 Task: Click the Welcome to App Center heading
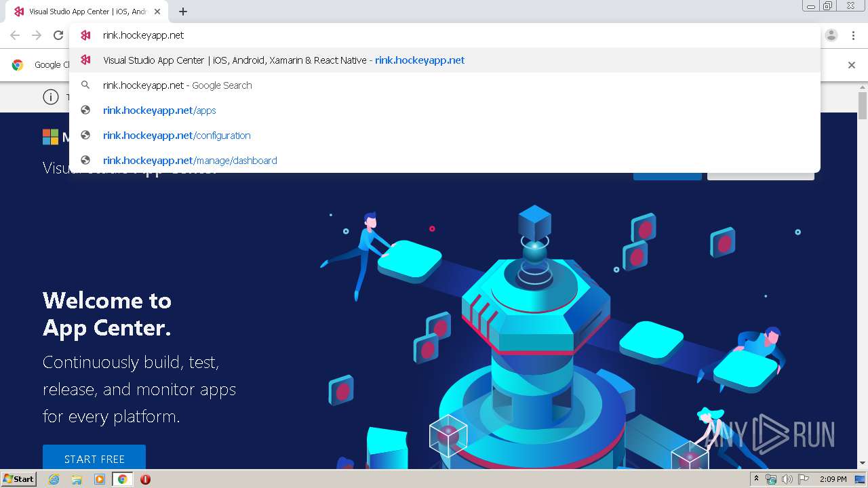click(107, 314)
